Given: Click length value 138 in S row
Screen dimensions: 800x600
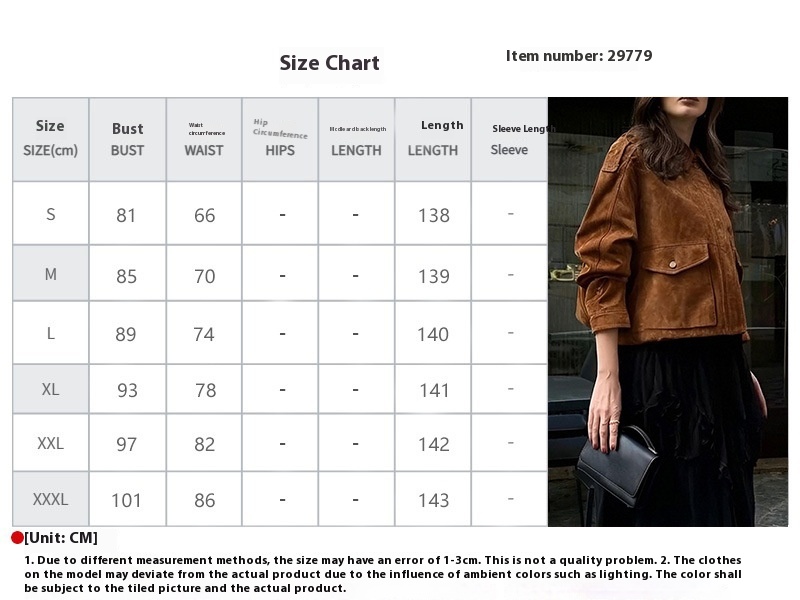Looking at the screenshot, I should point(434,215).
